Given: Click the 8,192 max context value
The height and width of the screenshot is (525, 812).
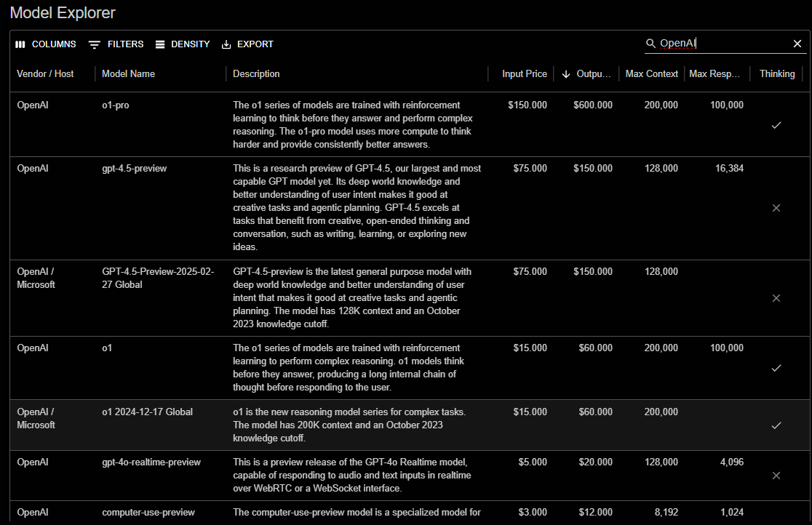Looking at the screenshot, I should point(666,513).
